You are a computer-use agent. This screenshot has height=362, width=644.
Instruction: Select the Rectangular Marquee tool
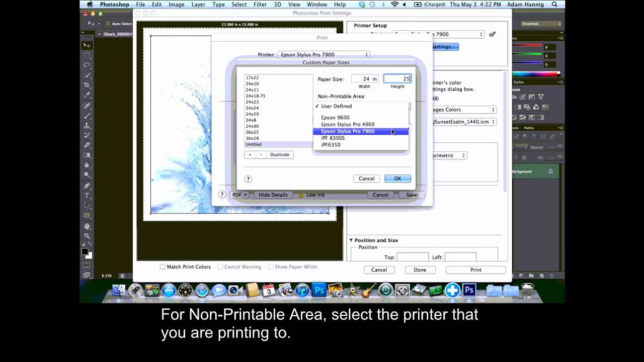click(87, 55)
